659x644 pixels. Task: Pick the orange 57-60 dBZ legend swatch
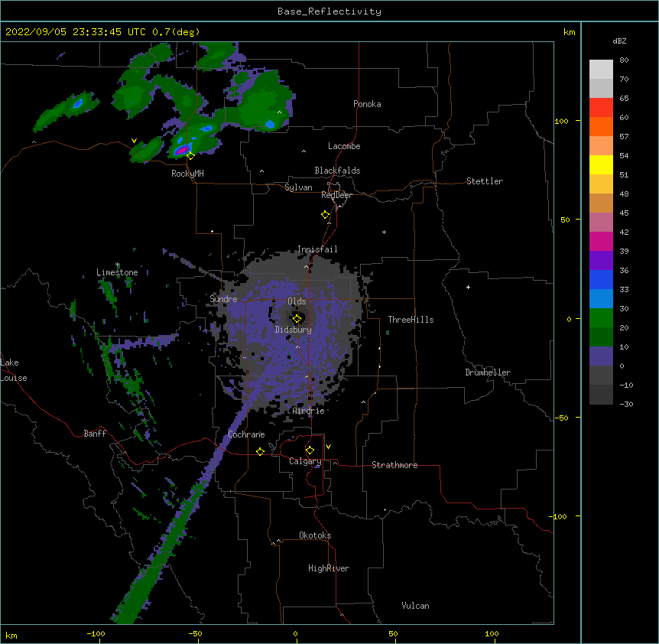[601, 127]
